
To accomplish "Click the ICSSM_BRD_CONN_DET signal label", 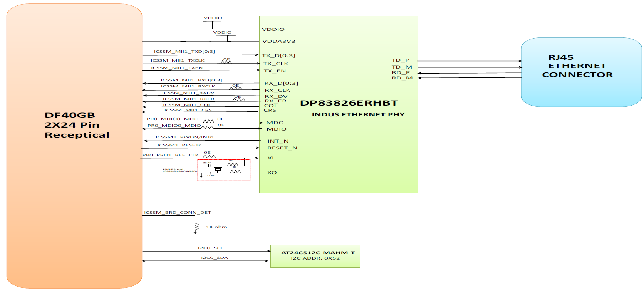I will click(178, 213).
